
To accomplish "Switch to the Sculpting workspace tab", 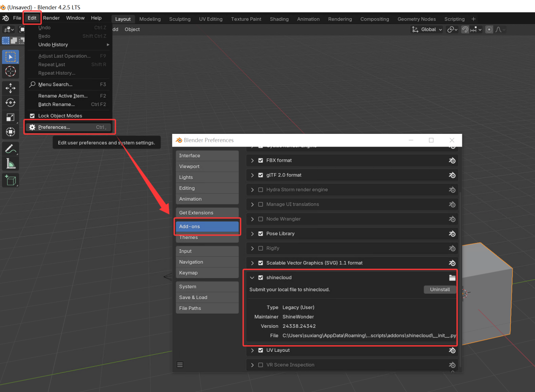I will pos(180,19).
